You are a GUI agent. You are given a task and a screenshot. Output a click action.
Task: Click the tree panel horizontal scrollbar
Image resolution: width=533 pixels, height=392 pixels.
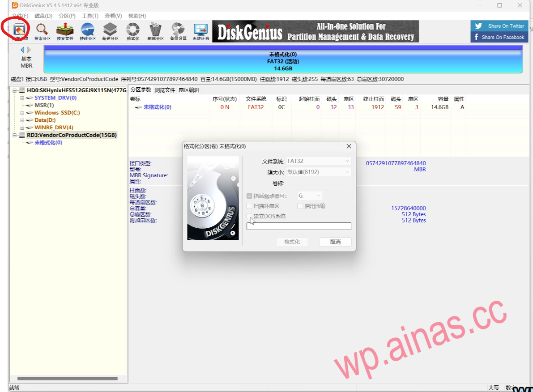click(67, 379)
